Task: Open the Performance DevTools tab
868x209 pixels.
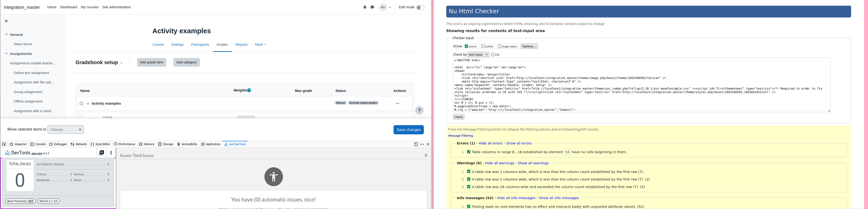Action: [124, 144]
